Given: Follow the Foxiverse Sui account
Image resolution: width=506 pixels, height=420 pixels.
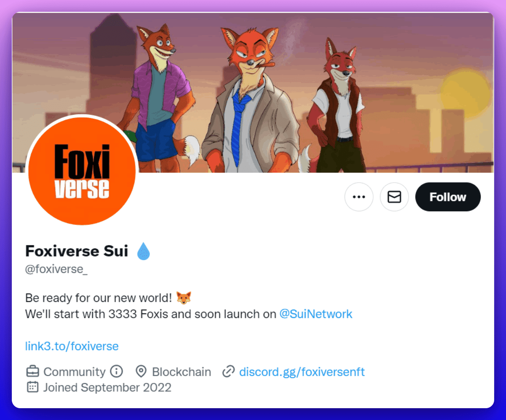Looking at the screenshot, I should (448, 197).
